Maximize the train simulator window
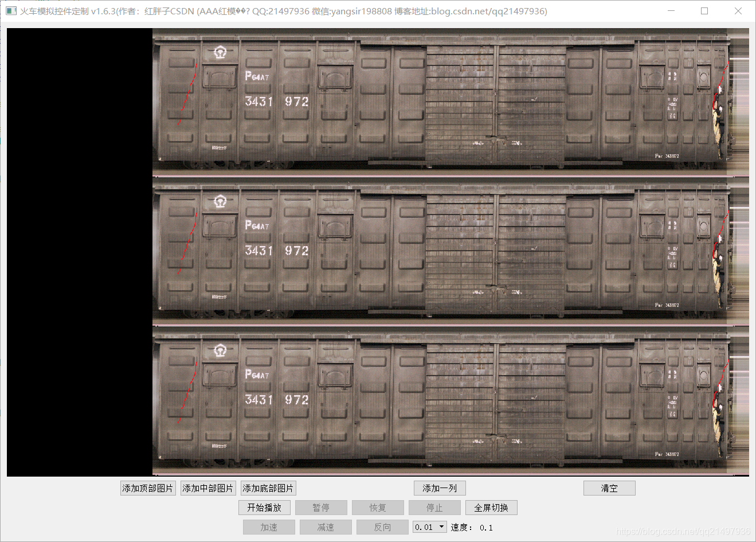 pyautogui.click(x=704, y=11)
